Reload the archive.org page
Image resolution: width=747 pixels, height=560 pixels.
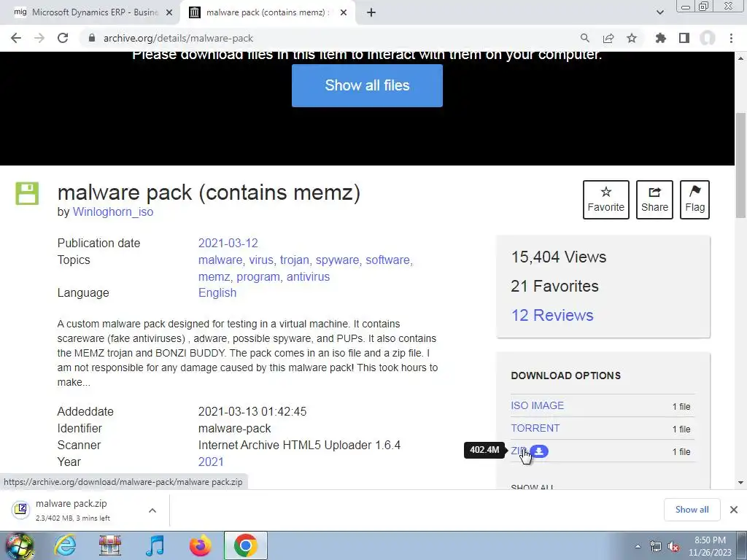63,38
